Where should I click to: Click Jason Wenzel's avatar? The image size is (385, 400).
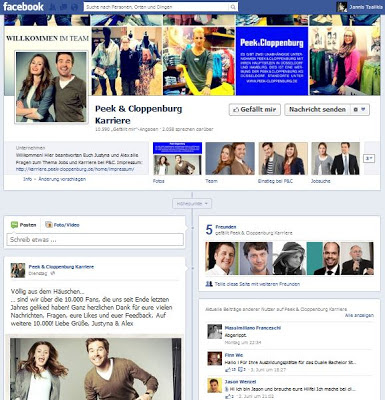pyautogui.click(x=215, y=385)
